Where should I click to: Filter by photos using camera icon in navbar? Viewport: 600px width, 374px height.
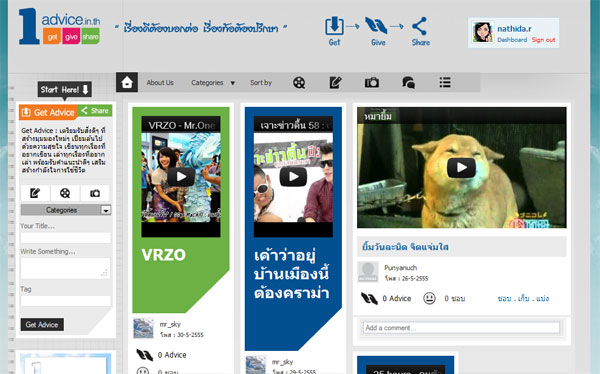[x=372, y=82]
